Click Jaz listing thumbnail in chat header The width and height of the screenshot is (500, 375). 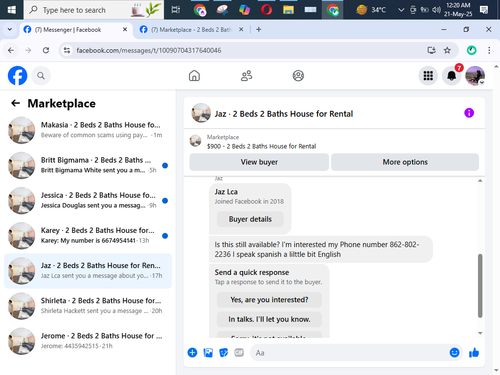coord(201,113)
